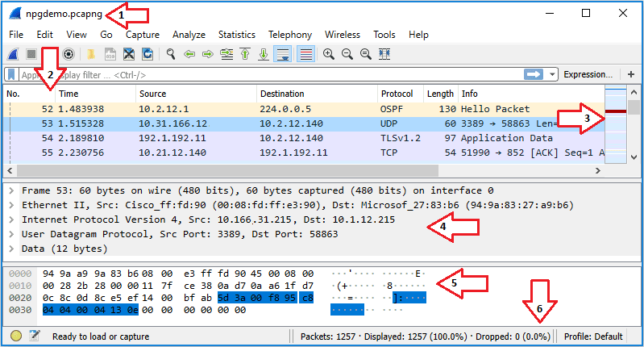Open the Help menu
This screenshot has width=644, height=347.
click(x=418, y=35)
